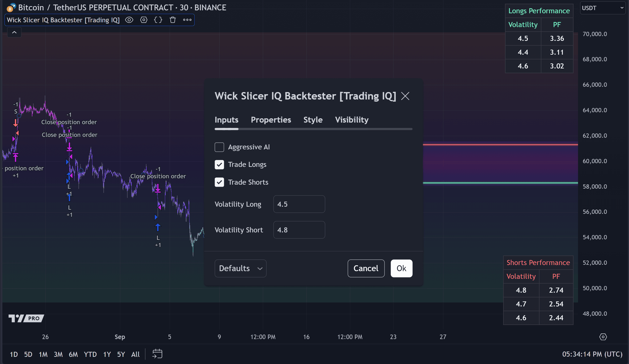Screen dimensions: 629x364
Task: Click the go-to-date calendar icon
Action: 157,354
